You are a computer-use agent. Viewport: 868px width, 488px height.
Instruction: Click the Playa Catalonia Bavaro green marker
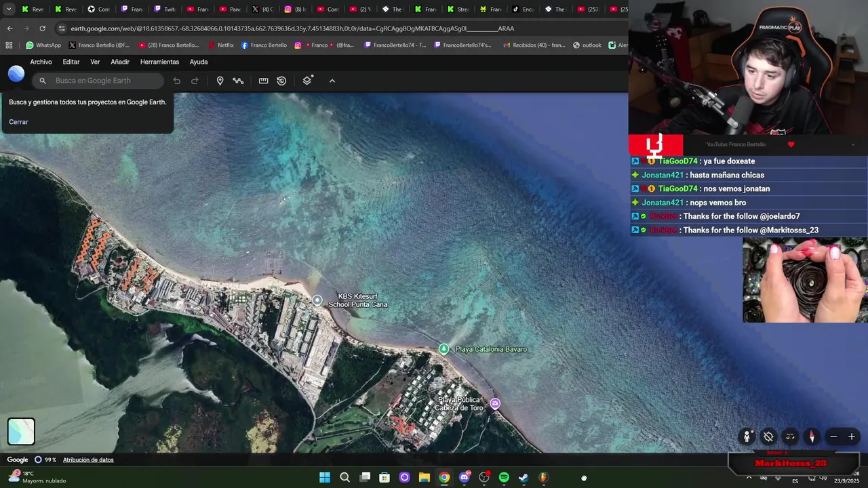pos(443,349)
